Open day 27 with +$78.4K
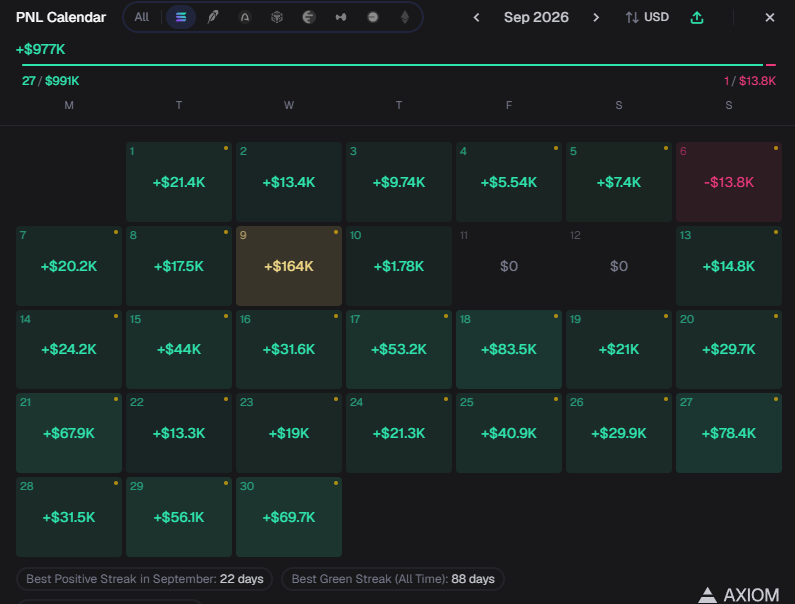The width and height of the screenshot is (795, 604). point(729,433)
